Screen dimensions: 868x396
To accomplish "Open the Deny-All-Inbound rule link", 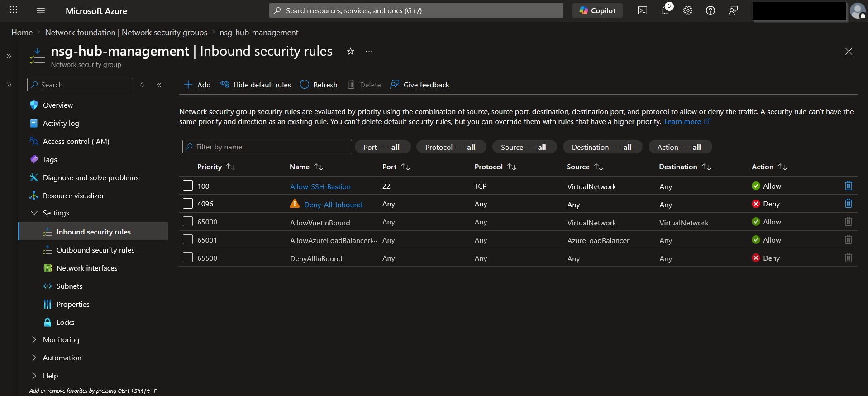I will pyautogui.click(x=333, y=205).
